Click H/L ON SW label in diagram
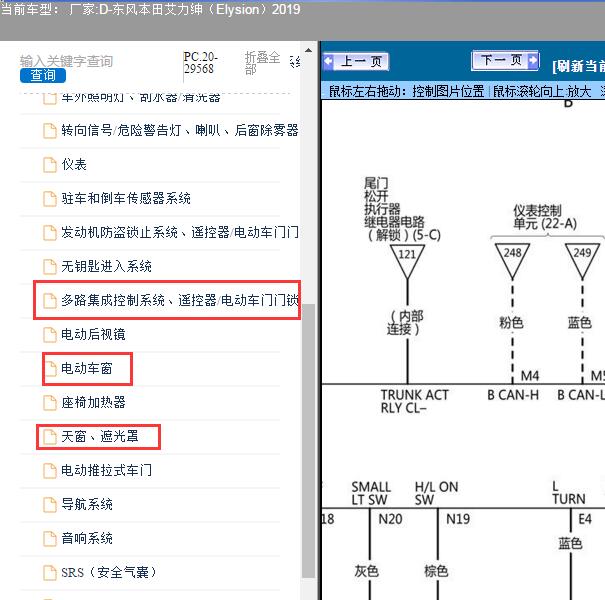The height and width of the screenshot is (600, 605). coord(436,493)
